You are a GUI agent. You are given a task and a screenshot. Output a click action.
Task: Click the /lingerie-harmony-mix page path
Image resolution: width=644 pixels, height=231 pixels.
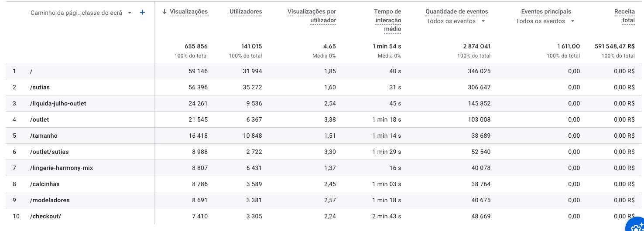[62, 168]
